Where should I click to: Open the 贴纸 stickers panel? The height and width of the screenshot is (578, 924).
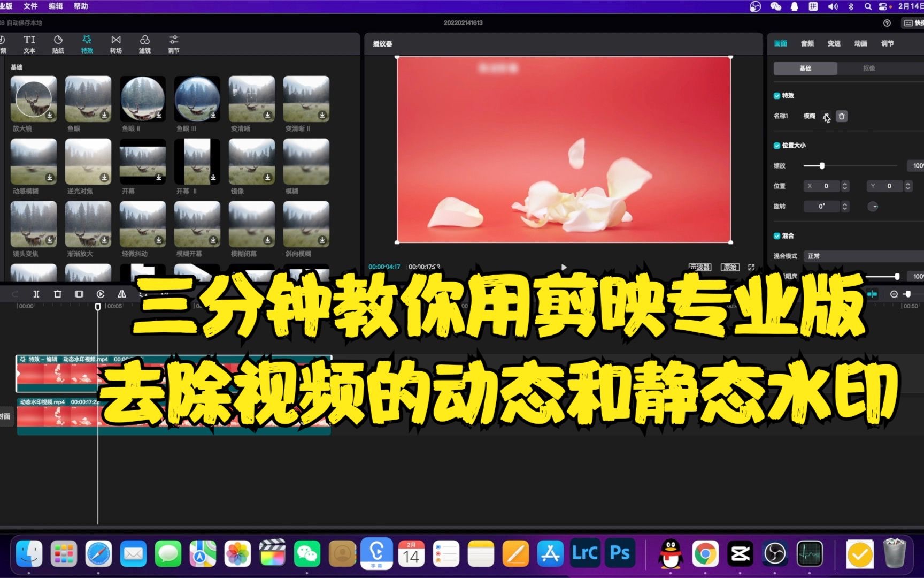click(58, 44)
